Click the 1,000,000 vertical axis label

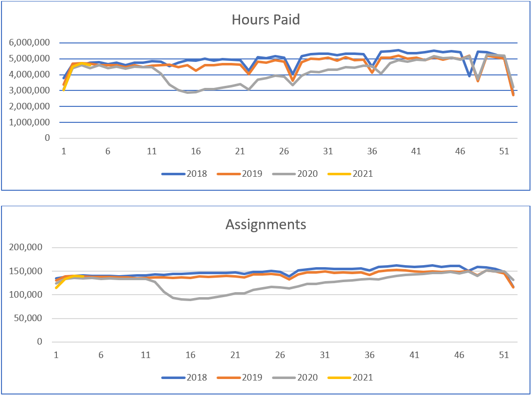coord(29,122)
